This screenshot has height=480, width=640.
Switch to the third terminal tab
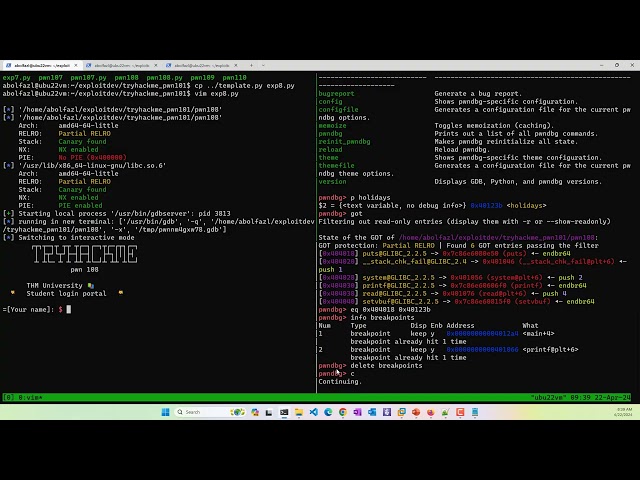(202, 65)
